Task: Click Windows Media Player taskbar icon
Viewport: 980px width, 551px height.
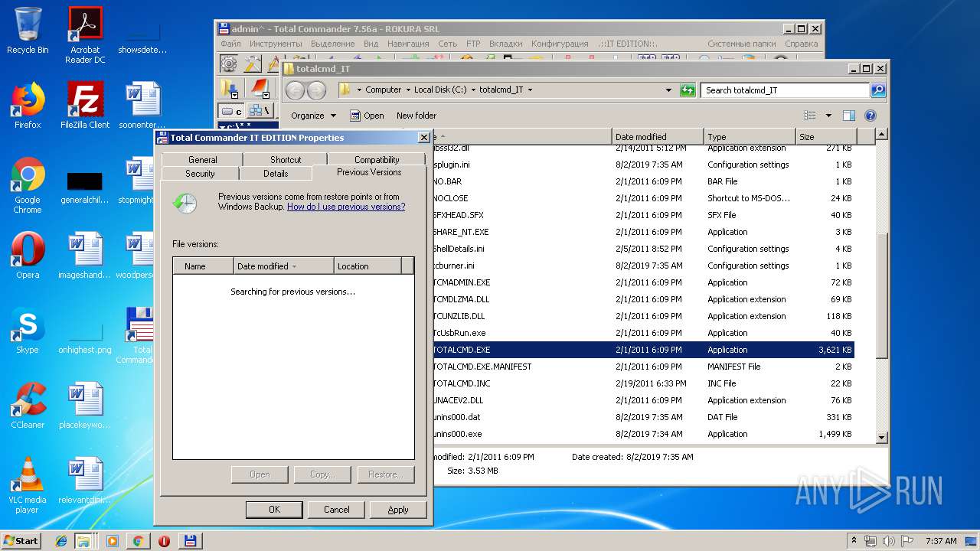Action: tap(113, 541)
